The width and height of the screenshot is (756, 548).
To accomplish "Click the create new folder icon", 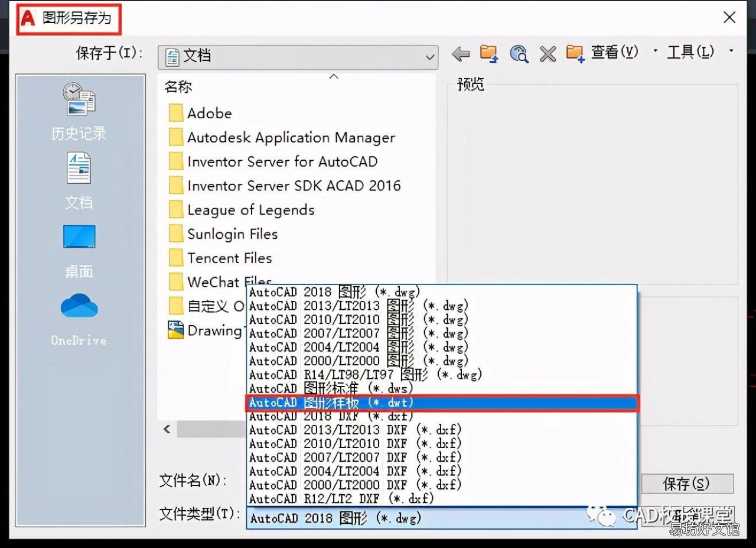I will (575, 53).
